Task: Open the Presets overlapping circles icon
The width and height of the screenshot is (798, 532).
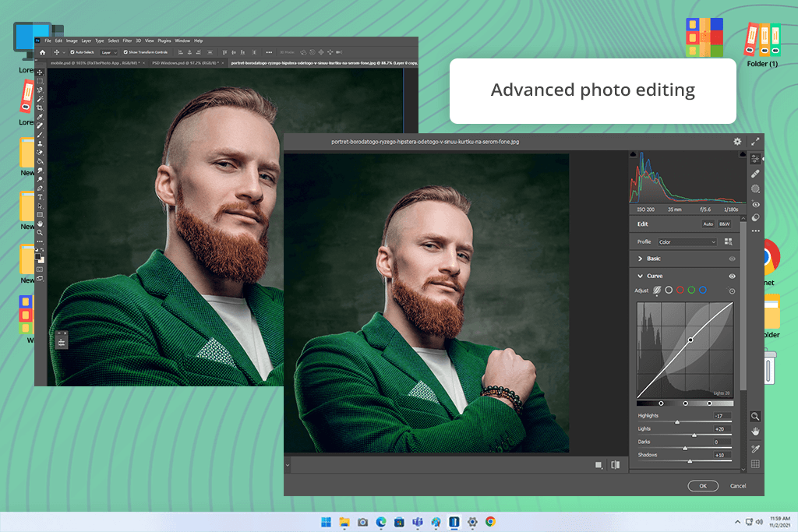Action: pos(756,217)
